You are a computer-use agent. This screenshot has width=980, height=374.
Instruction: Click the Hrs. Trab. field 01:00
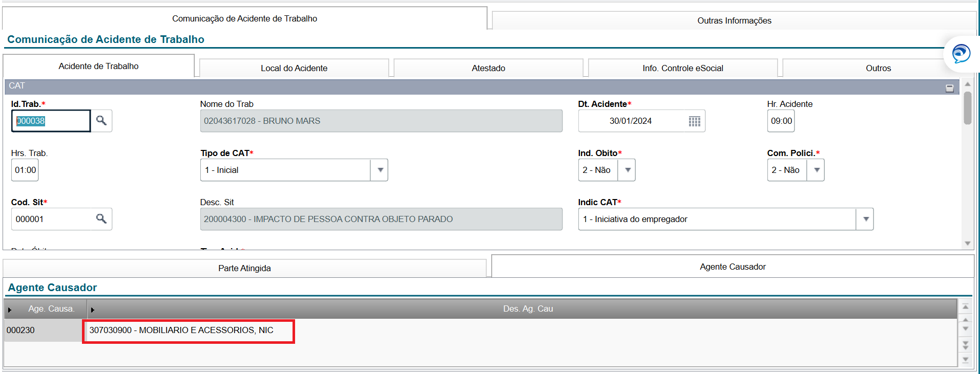click(25, 170)
